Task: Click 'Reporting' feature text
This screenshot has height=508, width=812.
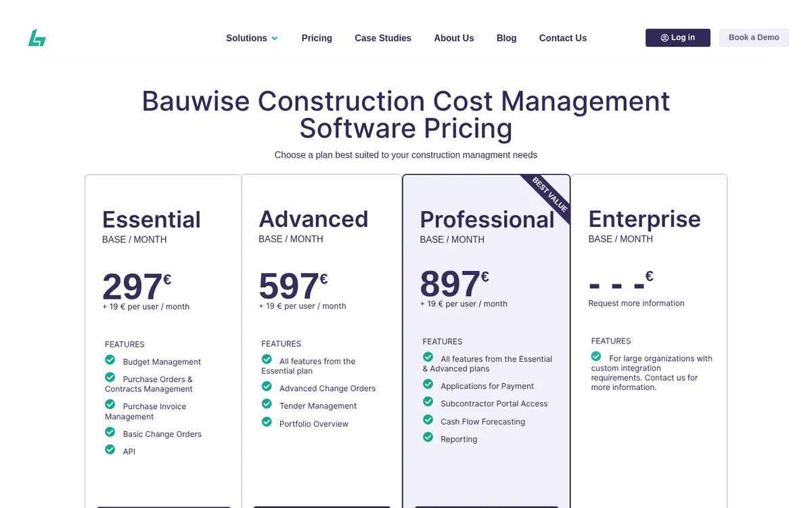Action: coord(459,440)
